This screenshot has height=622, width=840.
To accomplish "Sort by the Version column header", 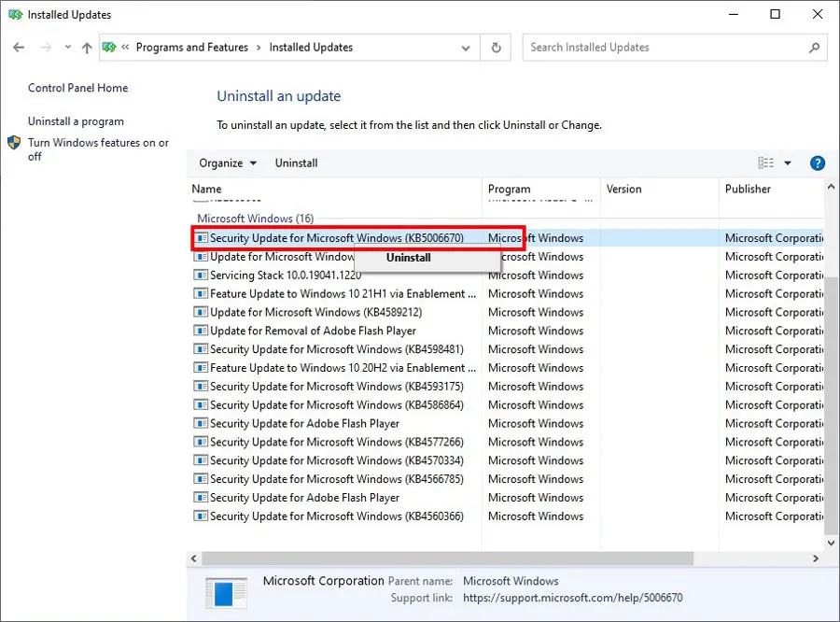I will click(x=660, y=189).
